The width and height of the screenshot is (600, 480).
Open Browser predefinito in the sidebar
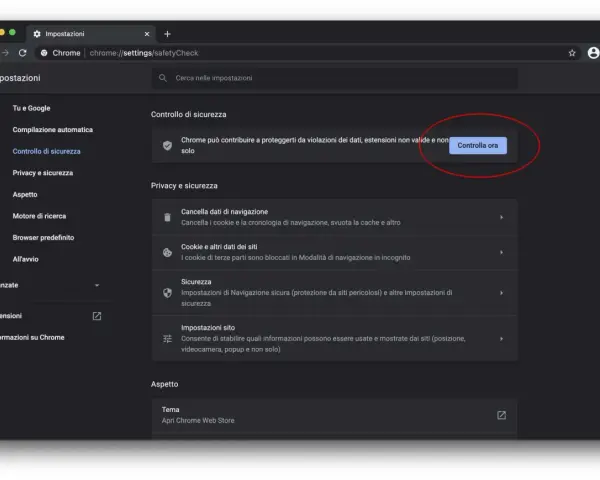point(43,237)
